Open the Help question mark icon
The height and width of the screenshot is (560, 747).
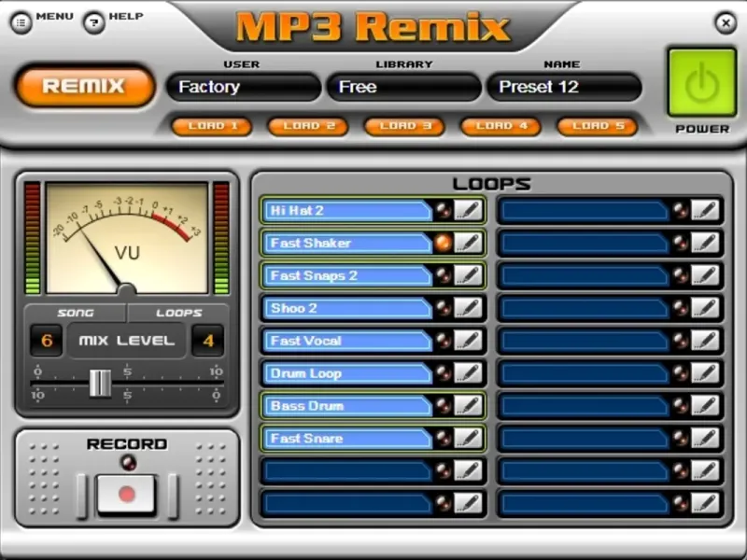coord(94,22)
